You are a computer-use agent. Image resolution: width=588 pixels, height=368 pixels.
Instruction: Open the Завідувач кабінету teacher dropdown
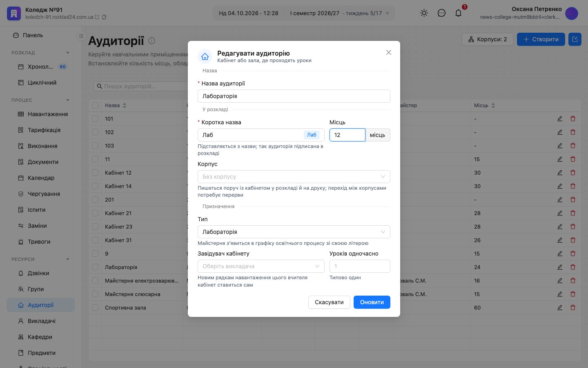[x=261, y=266]
